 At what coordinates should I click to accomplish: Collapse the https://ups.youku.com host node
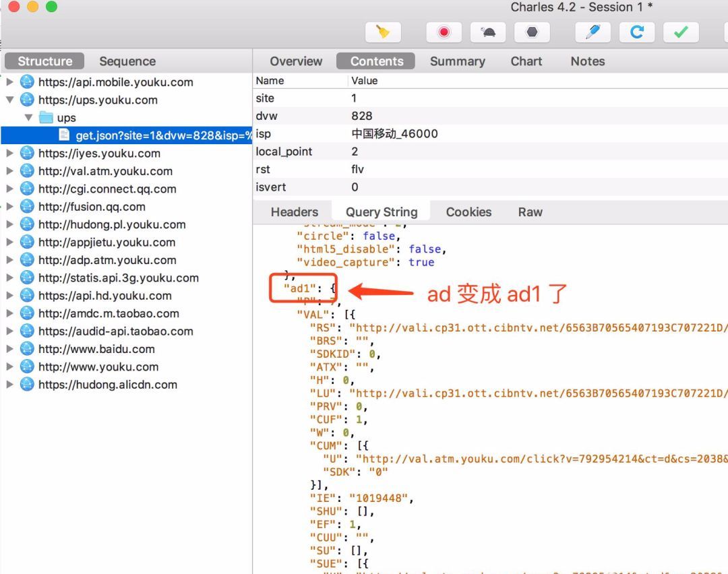pyautogui.click(x=10, y=100)
